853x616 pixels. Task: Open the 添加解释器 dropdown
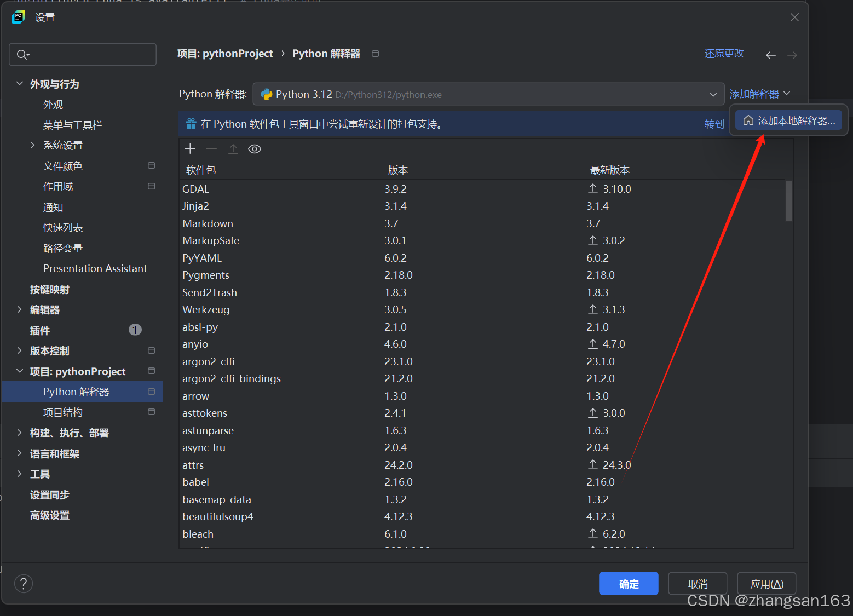[760, 94]
